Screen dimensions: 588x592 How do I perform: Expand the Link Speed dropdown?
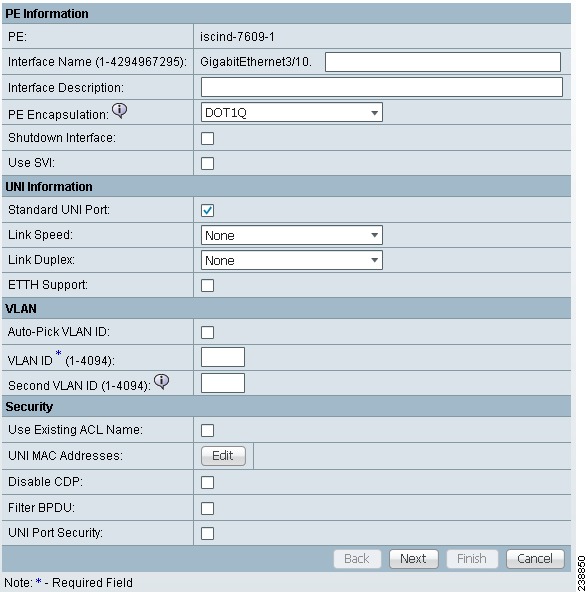292,235
